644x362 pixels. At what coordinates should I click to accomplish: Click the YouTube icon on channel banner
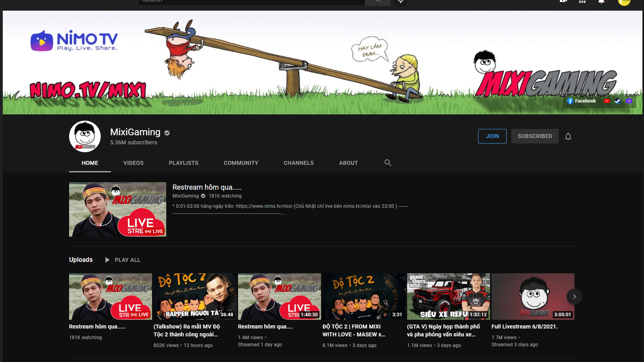pos(607,101)
